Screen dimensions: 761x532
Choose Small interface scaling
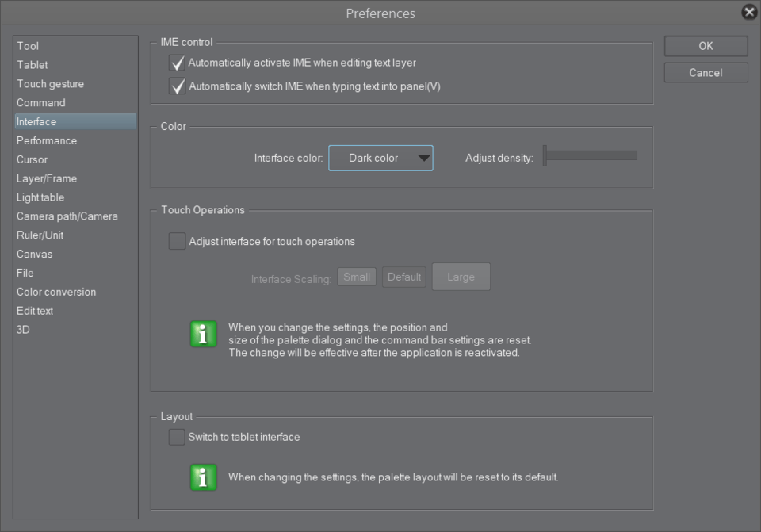click(x=357, y=277)
